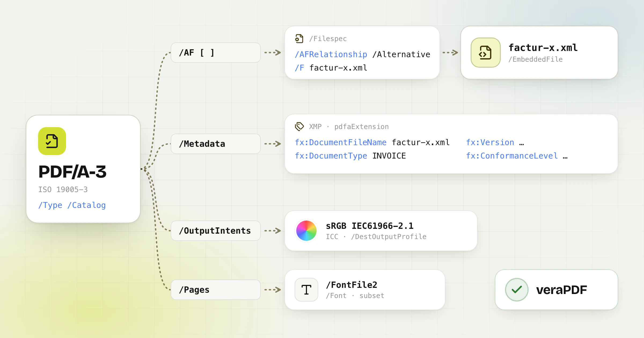Click the /AFRelationship key
Screen dimensions: 644x338
coord(331,54)
